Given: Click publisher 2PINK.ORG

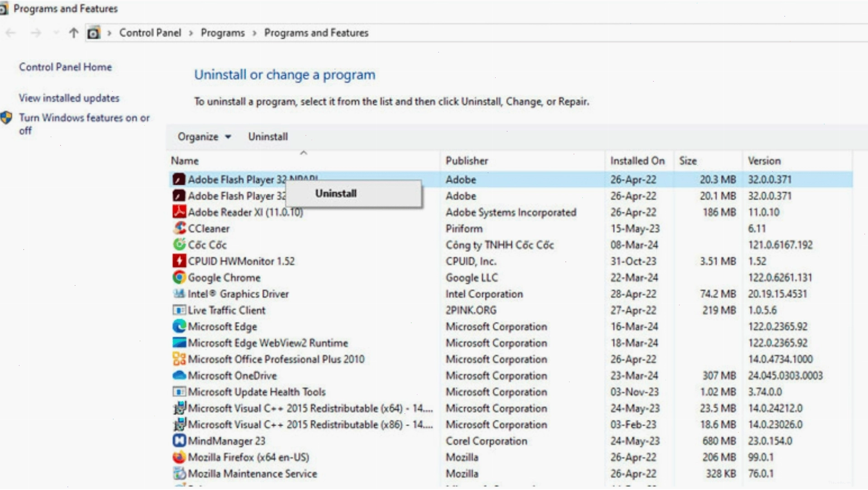Looking at the screenshot, I should 471,310.
